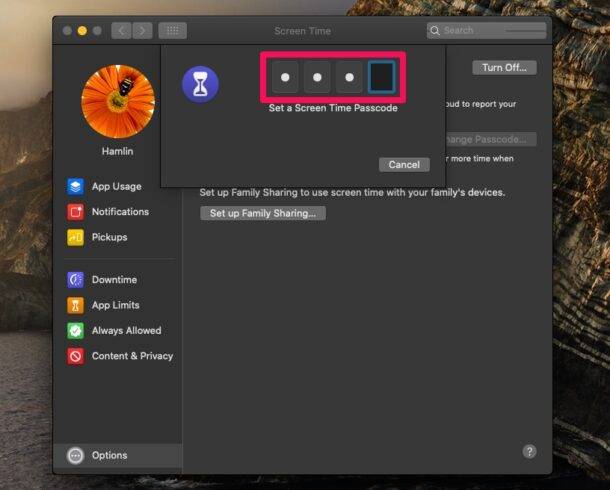Go back with the left arrow button
The image size is (610, 490).
pos(121,30)
